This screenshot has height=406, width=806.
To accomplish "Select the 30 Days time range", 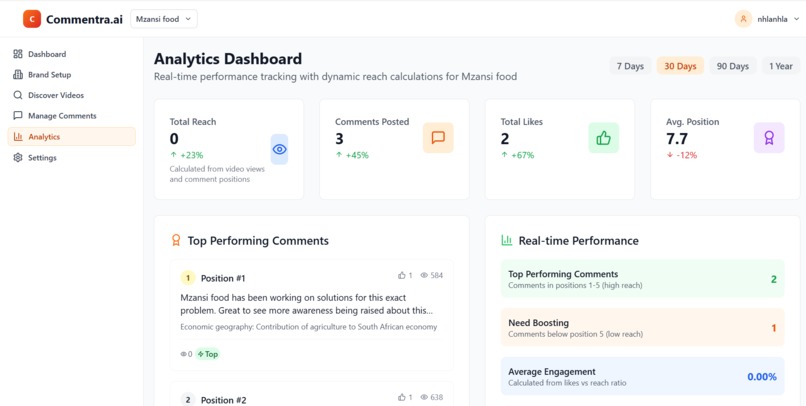I will pyautogui.click(x=680, y=66).
